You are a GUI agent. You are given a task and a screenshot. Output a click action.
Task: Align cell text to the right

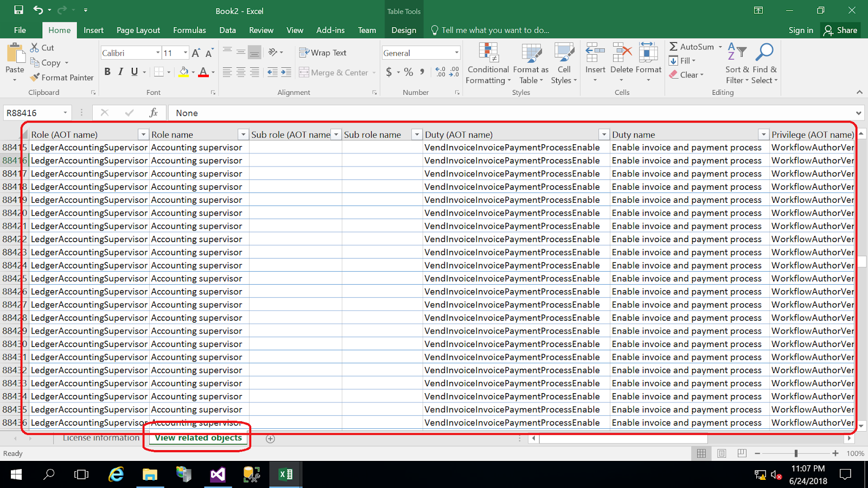(x=254, y=72)
